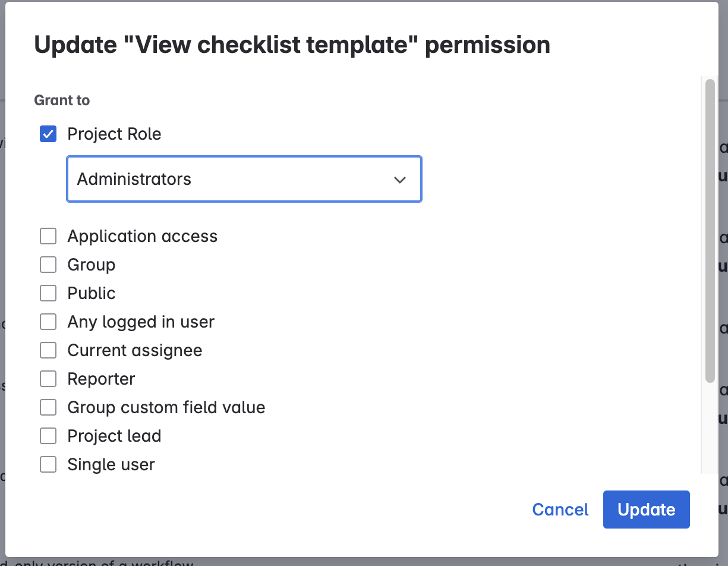Enable the Single user checkbox
Screen dimensions: 728x566
coord(48,465)
